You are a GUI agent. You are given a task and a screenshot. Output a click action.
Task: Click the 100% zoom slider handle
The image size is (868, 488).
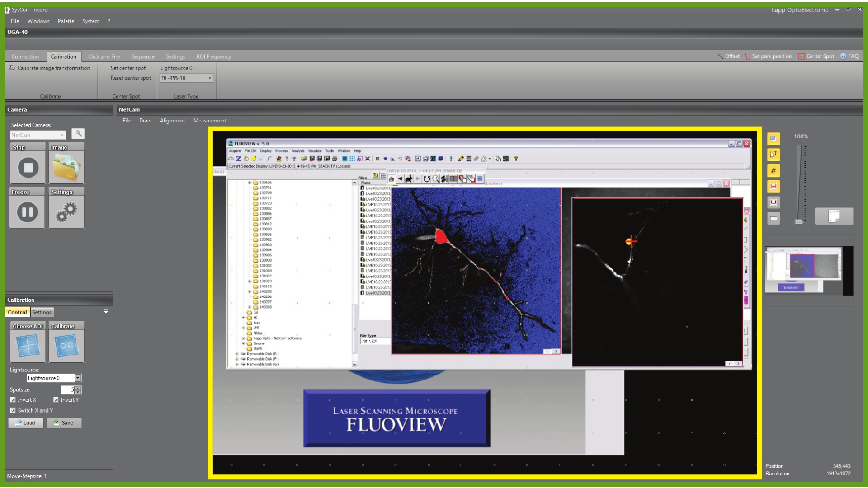click(x=799, y=222)
